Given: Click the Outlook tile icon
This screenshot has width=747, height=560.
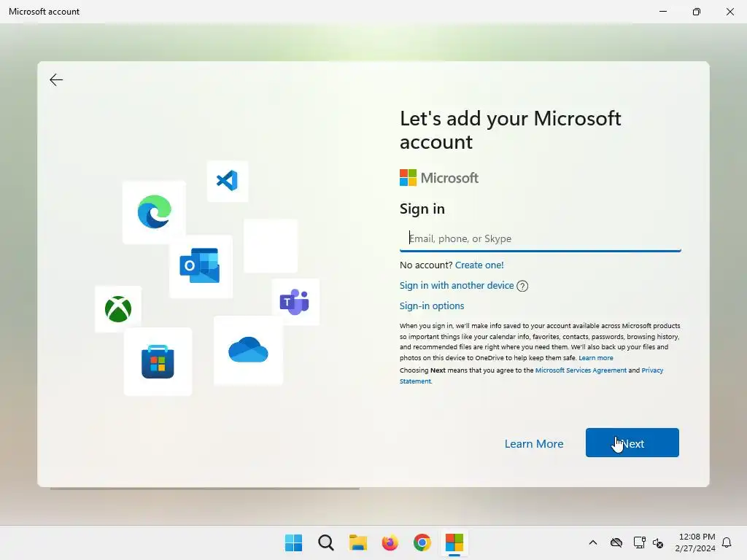Looking at the screenshot, I should 201,265.
